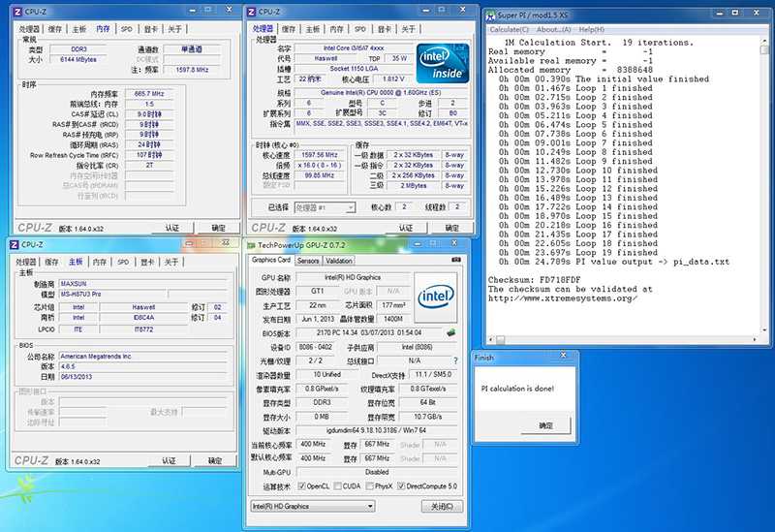Open the Intel(R) HD Graphics adapter dropdown
The width and height of the screenshot is (775, 532).
pyautogui.click(x=370, y=506)
